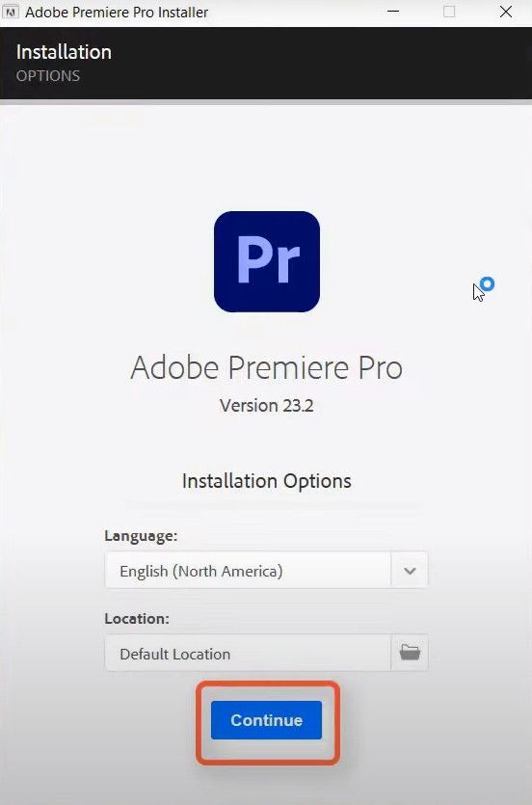Click the 'Adobe Premiere Pro' product name
Screen dimensions: 532x805
[266, 367]
